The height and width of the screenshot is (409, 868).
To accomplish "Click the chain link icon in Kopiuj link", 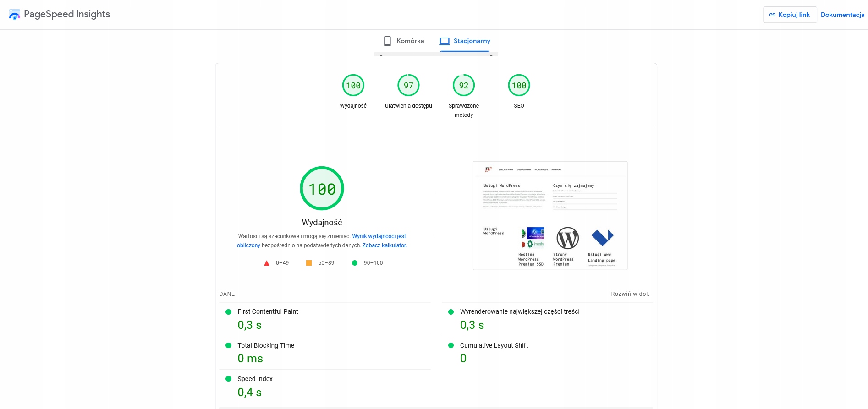I will pyautogui.click(x=772, y=15).
